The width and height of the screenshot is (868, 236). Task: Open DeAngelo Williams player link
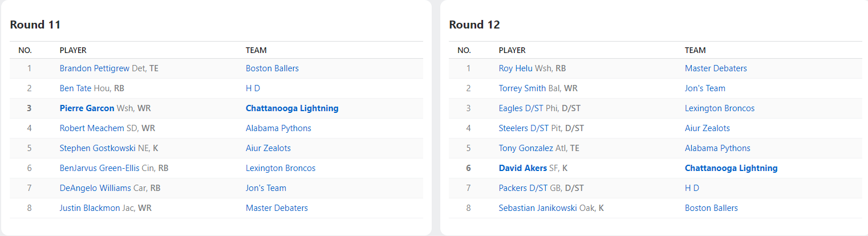[x=95, y=188]
